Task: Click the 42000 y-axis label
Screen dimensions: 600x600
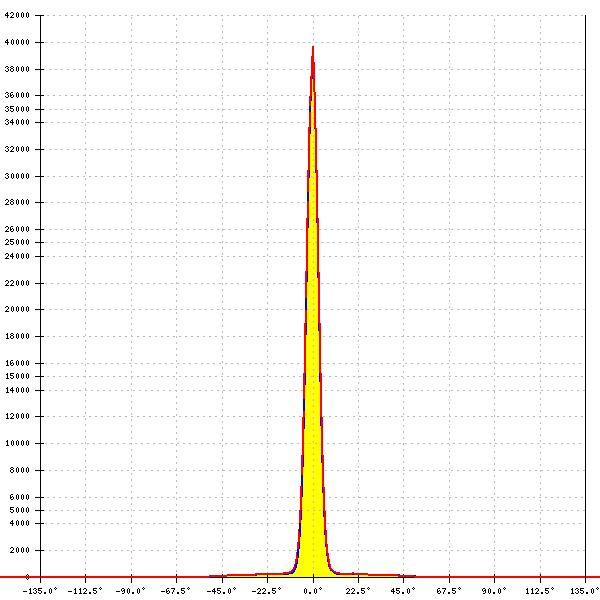Action: (17, 15)
